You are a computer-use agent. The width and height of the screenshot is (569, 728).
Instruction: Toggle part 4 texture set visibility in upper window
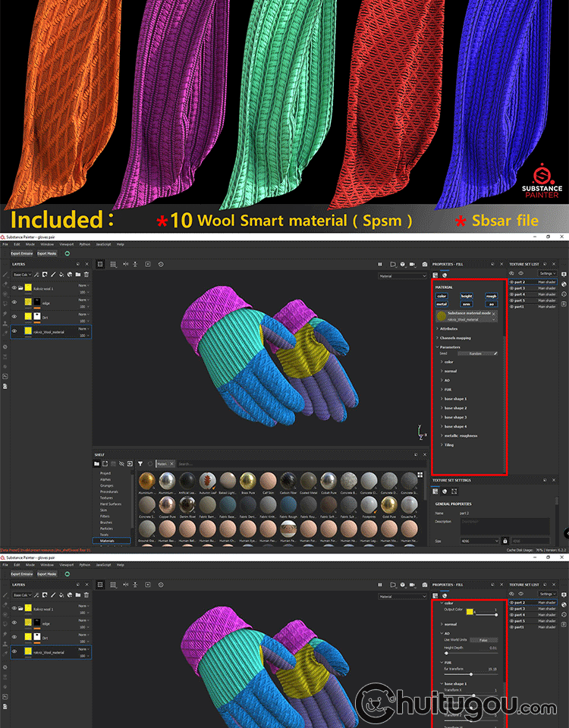point(512,294)
